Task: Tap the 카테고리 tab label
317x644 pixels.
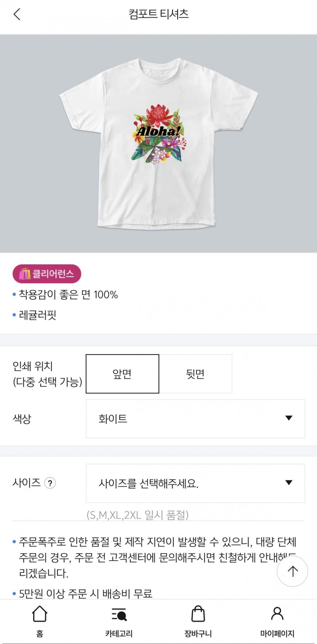Action: pyautogui.click(x=119, y=634)
